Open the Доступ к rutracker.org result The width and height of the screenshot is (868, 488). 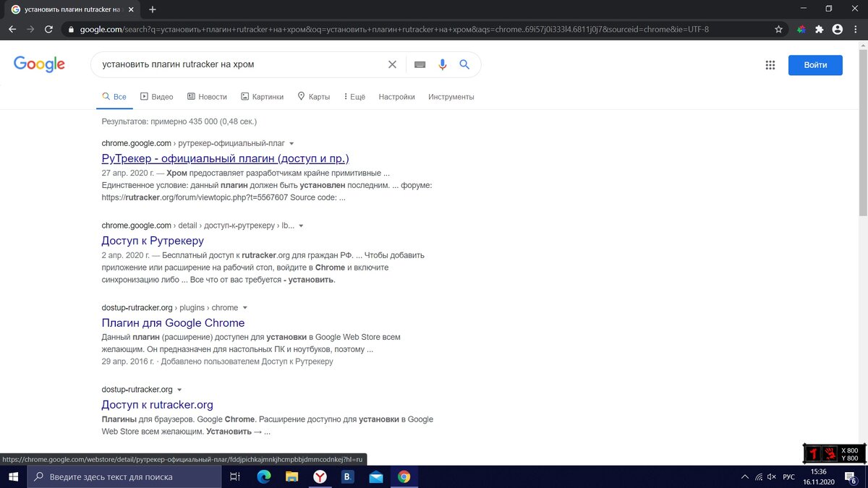(x=157, y=405)
